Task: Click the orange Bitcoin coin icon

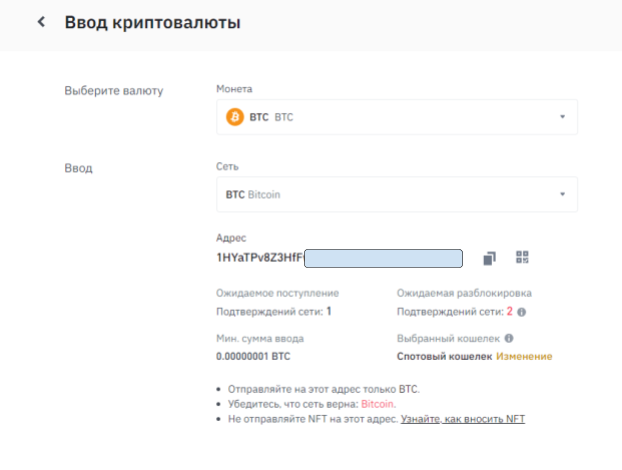Action: [236, 117]
